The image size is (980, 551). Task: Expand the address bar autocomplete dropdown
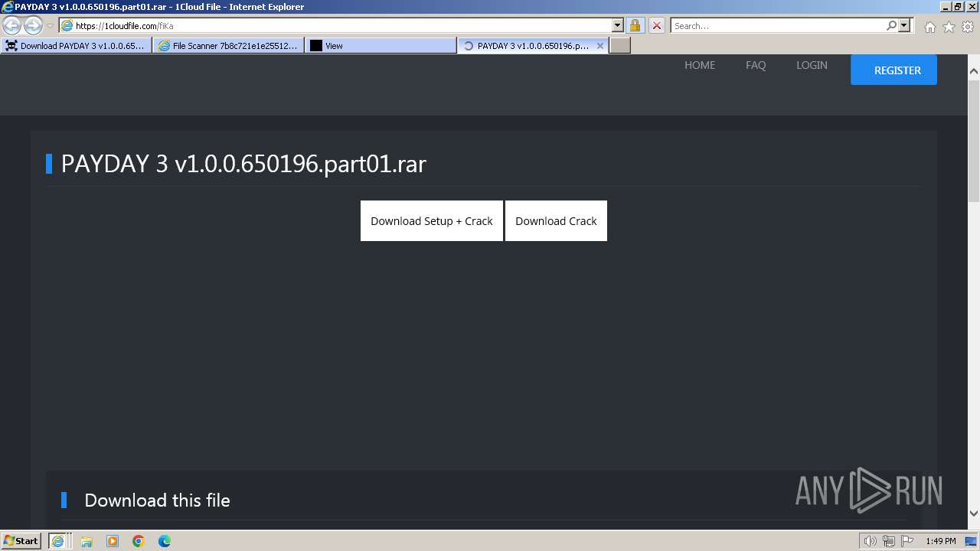click(x=618, y=25)
